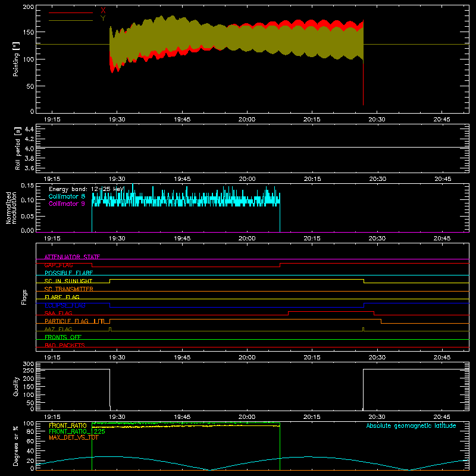Select the olive Y legend line sample
Screen dimensions: 476x476
click(x=71, y=20)
